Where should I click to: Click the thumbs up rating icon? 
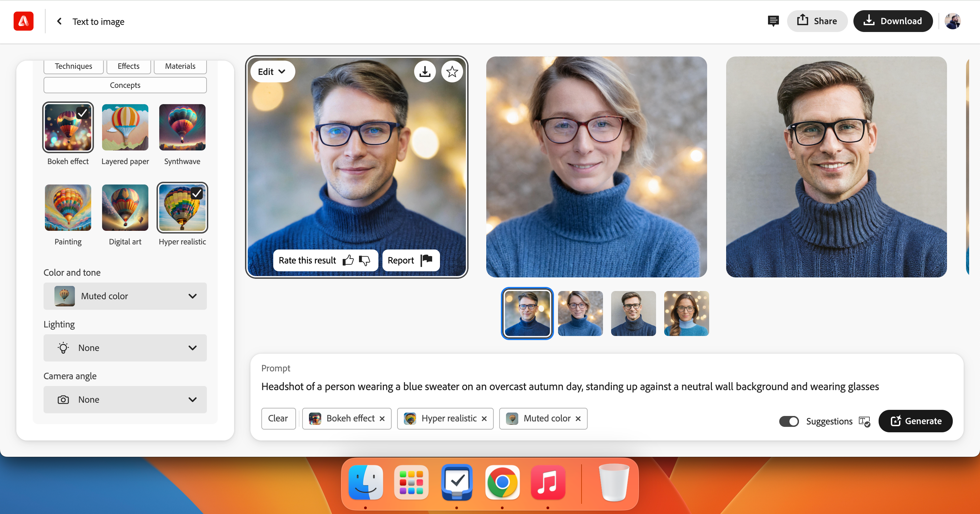(348, 260)
